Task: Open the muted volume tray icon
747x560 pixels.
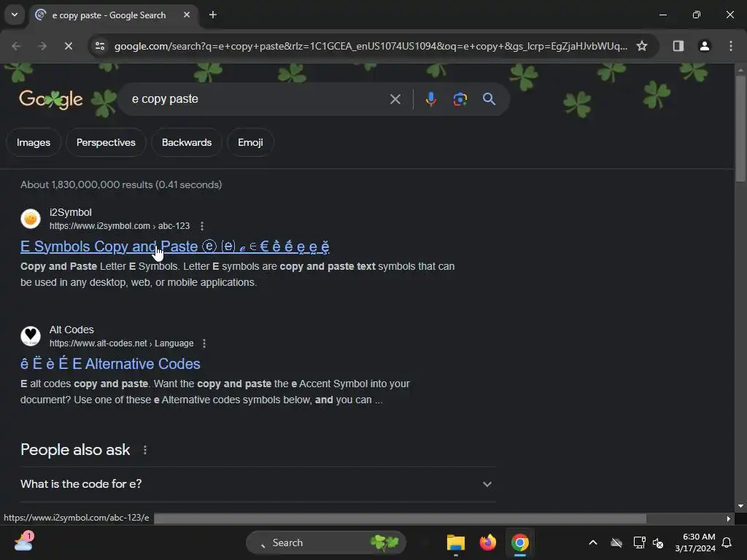Action: (x=659, y=542)
